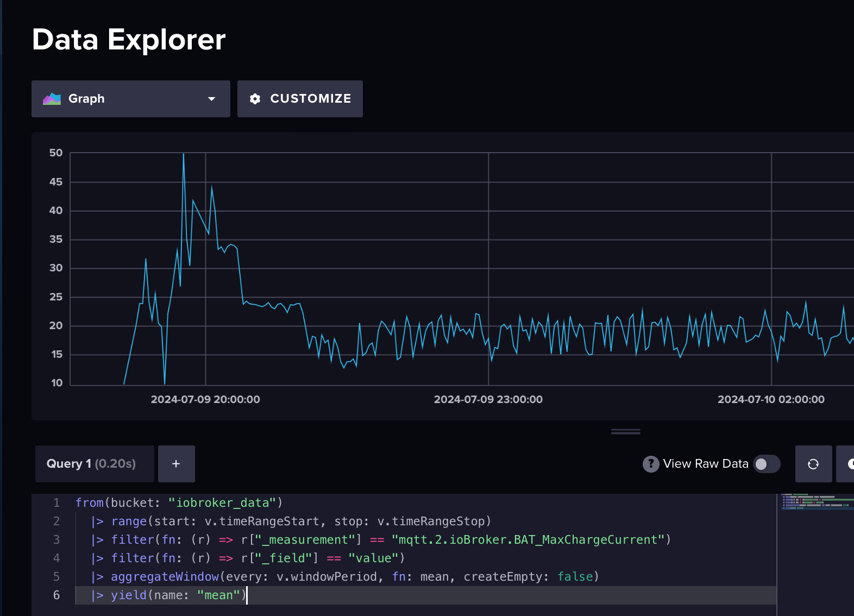Image resolution: width=854 pixels, height=616 pixels.
Task: Click the Data Explorer page heading
Action: coord(129,40)
